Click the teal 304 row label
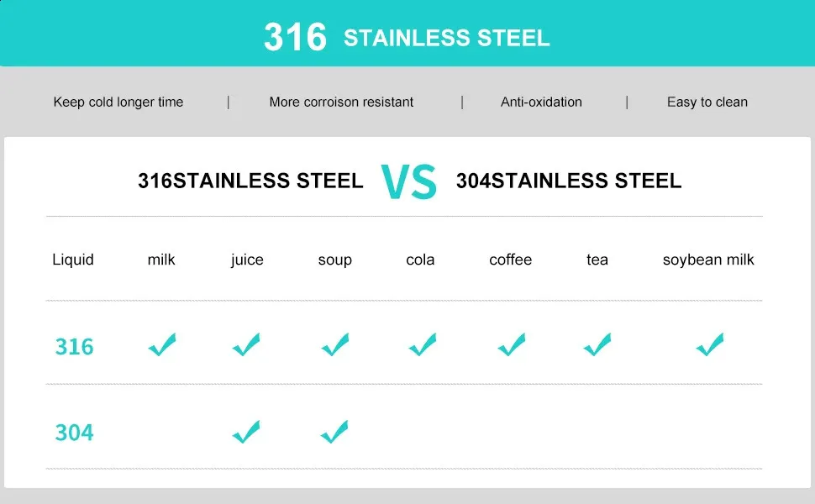Viewport: 815px width, 504px height. (74, 433)
